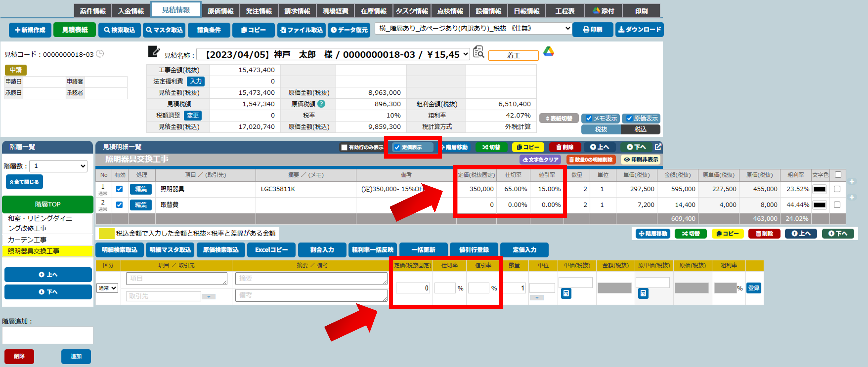The height and width of the screenshot is (367, 868).
Task: Click the 文字色 black swatch for 照明器具 row
Action: click(819, 189)
